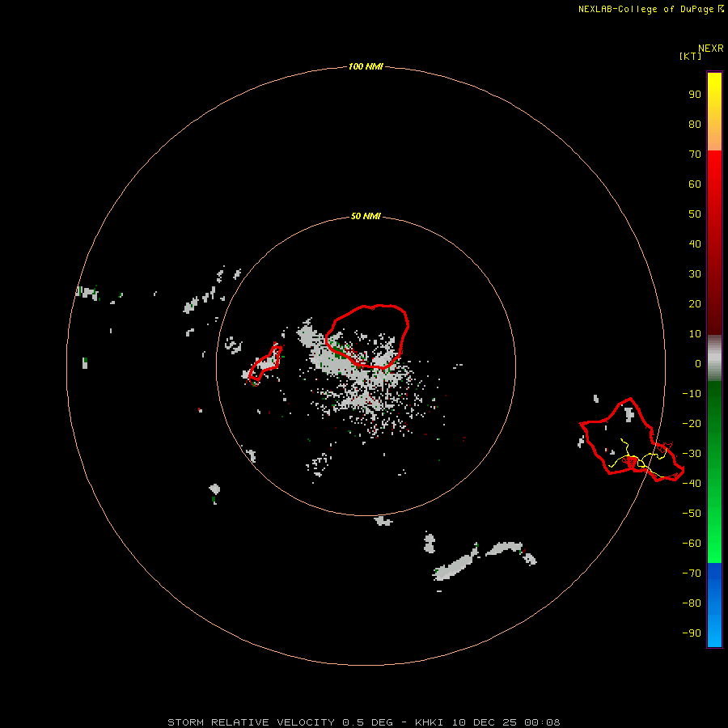The image size is (728, 728).
Task: Click the 70 value on velocity scale
Action: pos(695,154)
